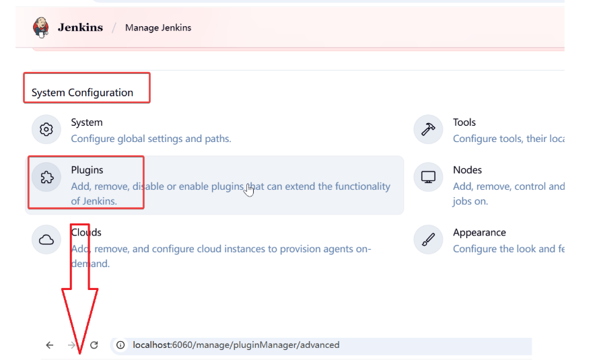The image size is (603, 364).
Task: Click the Plugins puzzle-piece icon
Action: coord(46,177)
